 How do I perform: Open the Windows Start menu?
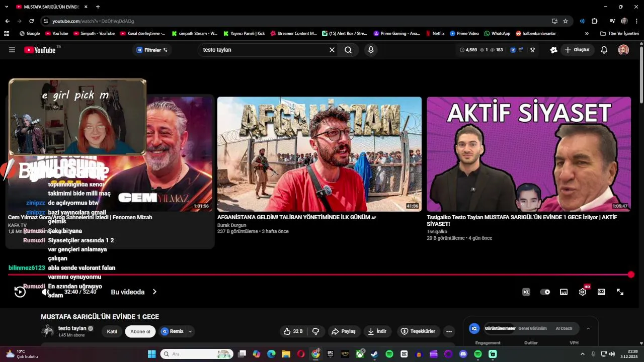pos(151,354)
